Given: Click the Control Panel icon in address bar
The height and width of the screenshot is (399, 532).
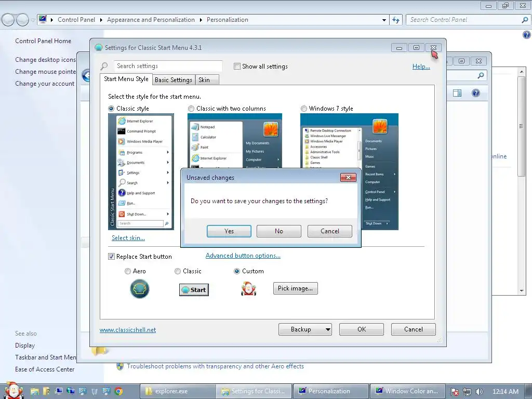Looking at the screenshot, I should pyautogui.click(x=43, y=19).
